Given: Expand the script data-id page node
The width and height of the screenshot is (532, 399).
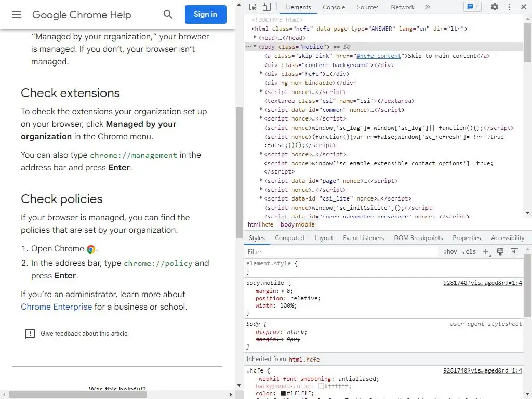Looking at the screenshot, I should pos(261,180).
